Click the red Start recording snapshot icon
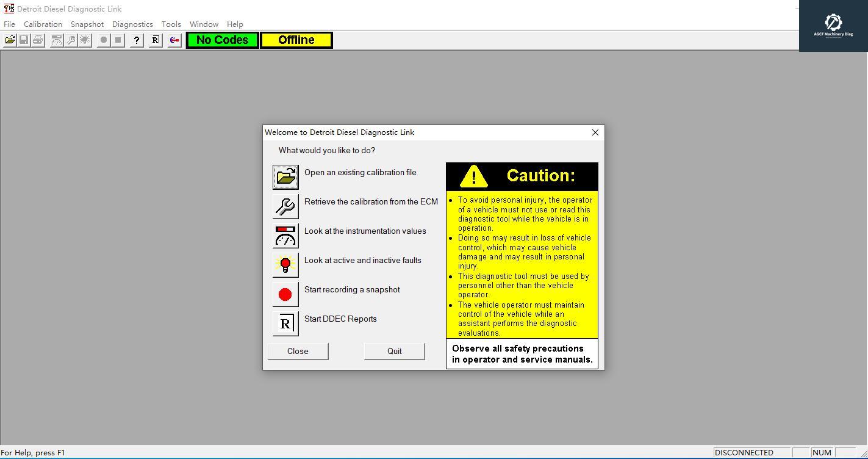Screen dimensions: 868x459 285,294
